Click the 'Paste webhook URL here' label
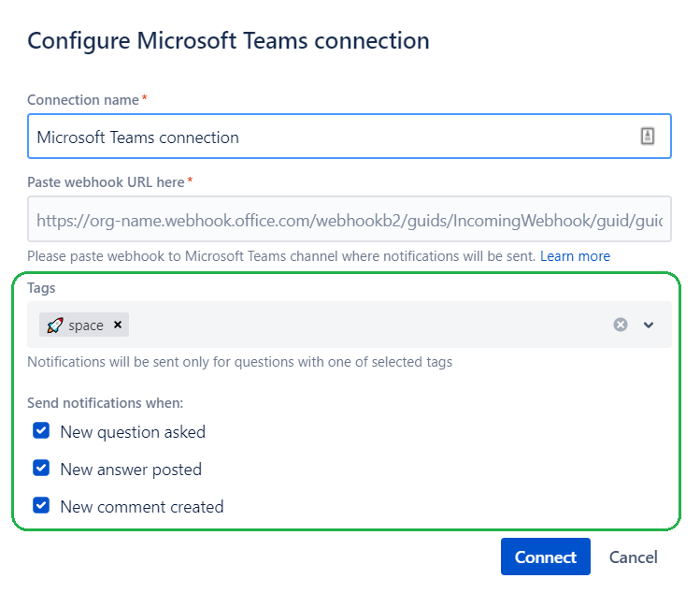 [x=106, y=182]
